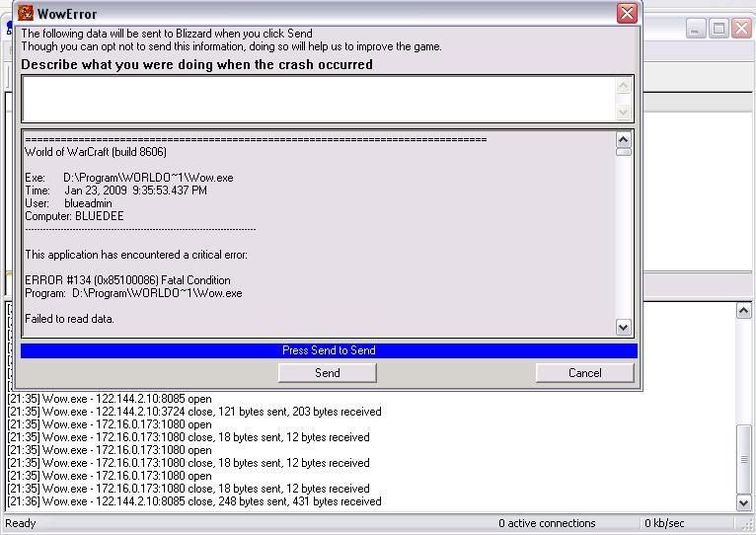Click background log scrollbar thumb
This screenshot has width=756, height=535.
click(x=744, y=458)
